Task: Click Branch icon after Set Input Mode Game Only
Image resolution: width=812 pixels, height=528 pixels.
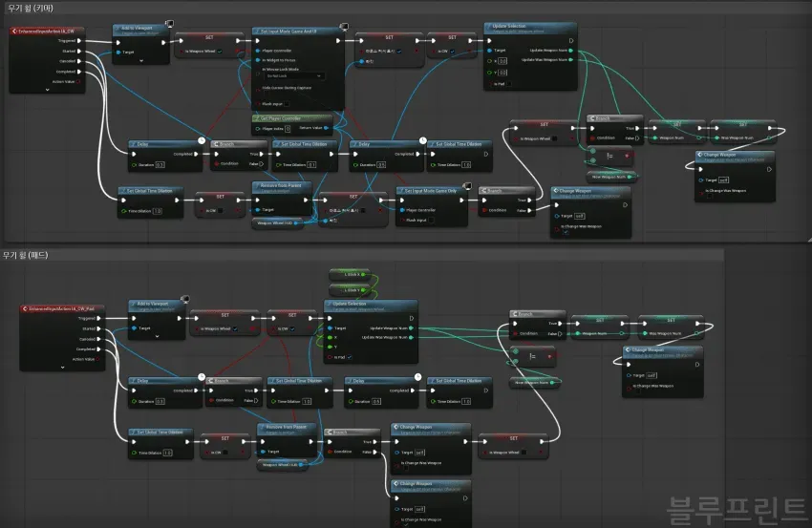Action: [x=483, y=191]
